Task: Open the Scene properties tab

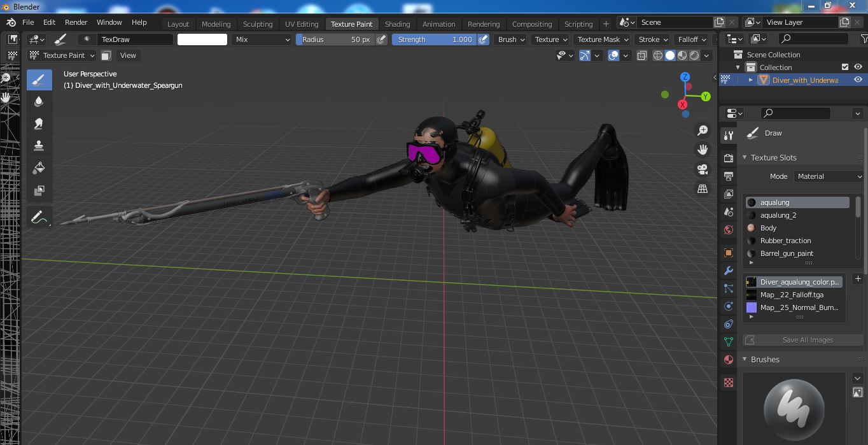Action: [x=729, y=211]
